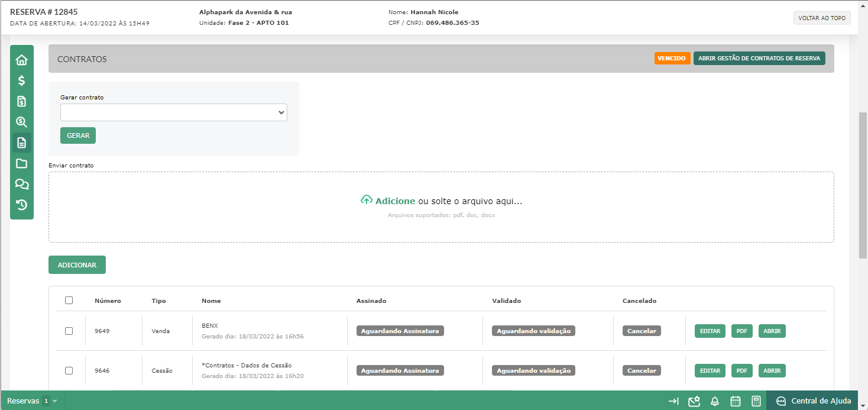Click VOLTAR AO TOPO button

(822, 18)
